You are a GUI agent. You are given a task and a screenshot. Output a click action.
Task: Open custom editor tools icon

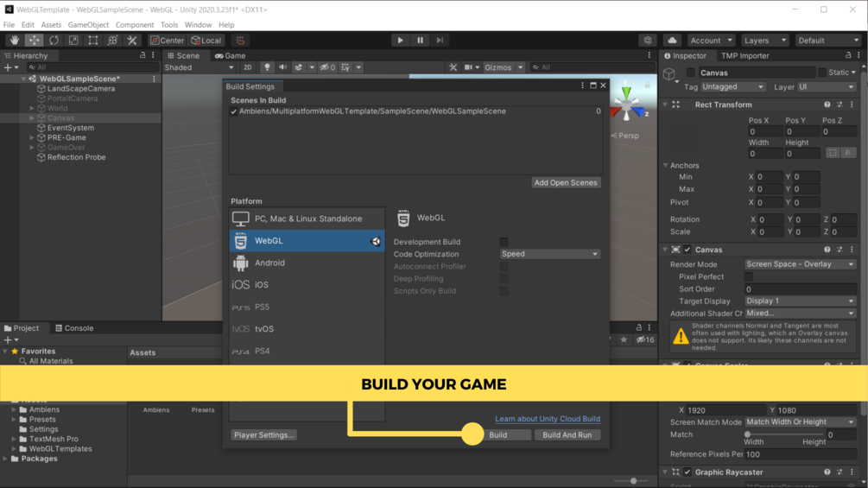coord(132,41)
